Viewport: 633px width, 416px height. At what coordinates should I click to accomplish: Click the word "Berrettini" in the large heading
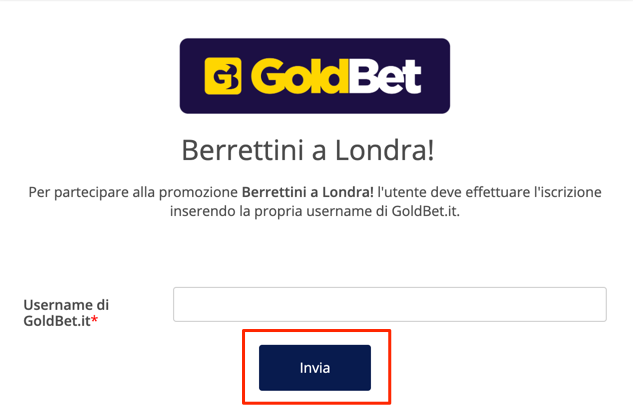tap(242, 150)
